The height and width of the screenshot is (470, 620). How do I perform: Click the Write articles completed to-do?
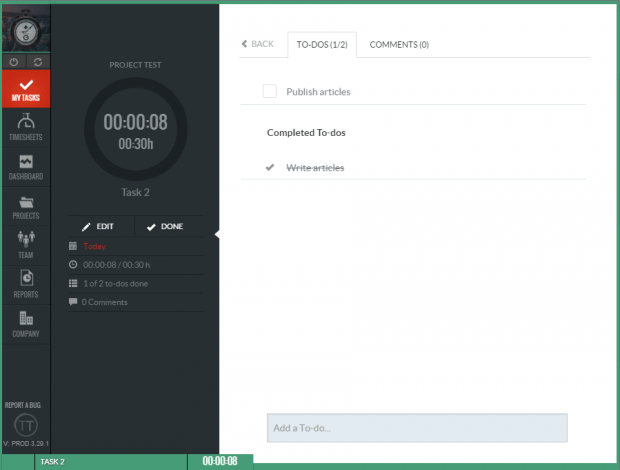pyautogui.click(x=315, y=168)
